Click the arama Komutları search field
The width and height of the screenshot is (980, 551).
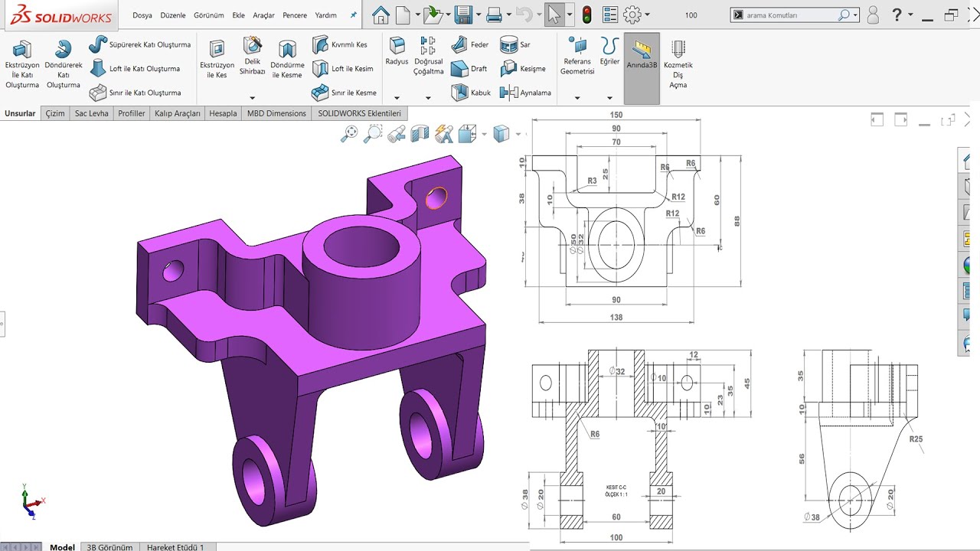point(794,15)
